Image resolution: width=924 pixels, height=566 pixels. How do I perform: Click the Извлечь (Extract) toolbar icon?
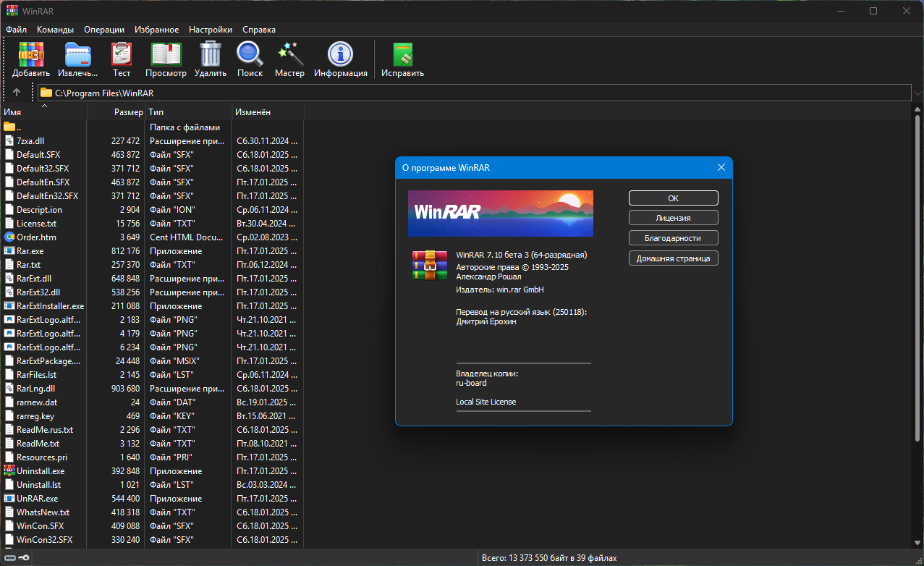click(x=78, y=54)
